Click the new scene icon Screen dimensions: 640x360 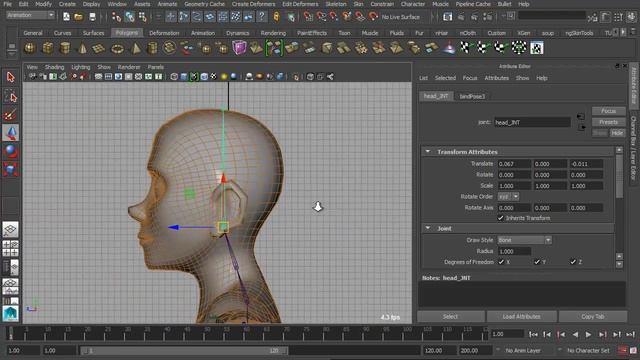tap(66, 17)
